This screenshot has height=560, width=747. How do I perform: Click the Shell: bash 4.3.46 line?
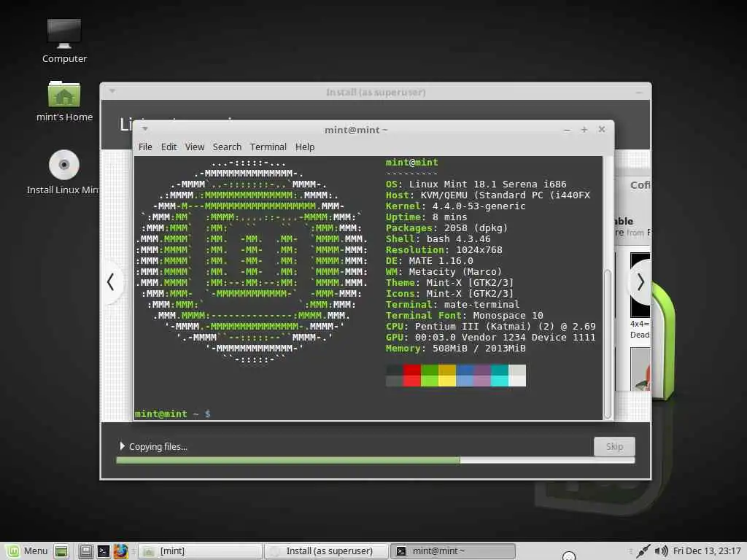pos(438,239)
